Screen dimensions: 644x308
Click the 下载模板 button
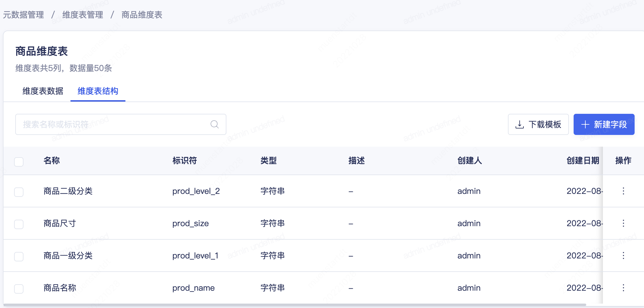pyautogui.click(x=538, y=124)
